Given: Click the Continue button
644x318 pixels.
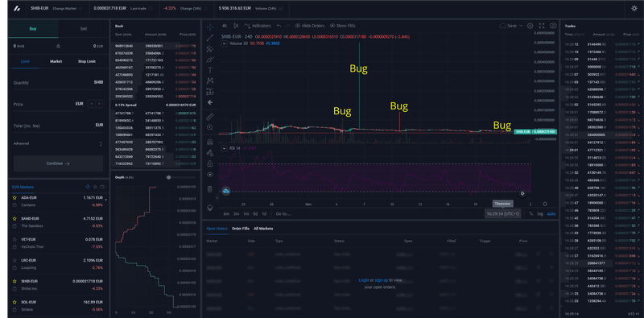Looking at the screenshot, I should point(58,163).
